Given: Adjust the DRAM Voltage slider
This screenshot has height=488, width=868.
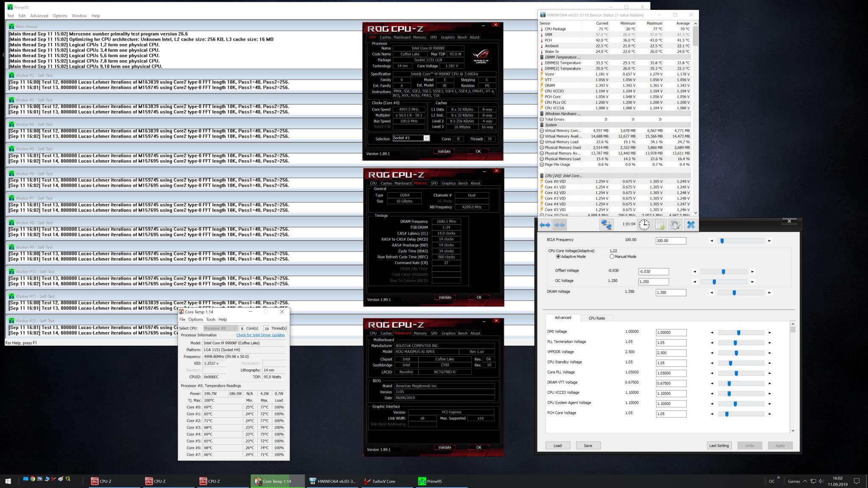Looking at the screenshot, I should (734, 293).
